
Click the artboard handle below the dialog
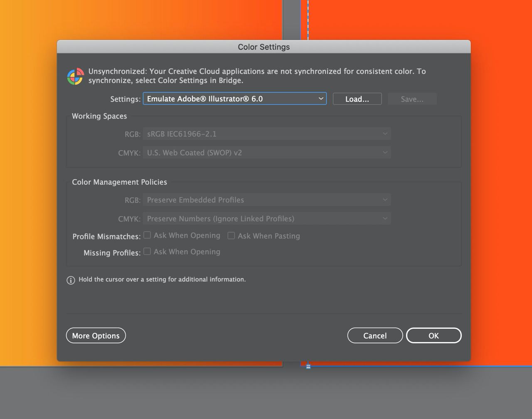[308, 367]
